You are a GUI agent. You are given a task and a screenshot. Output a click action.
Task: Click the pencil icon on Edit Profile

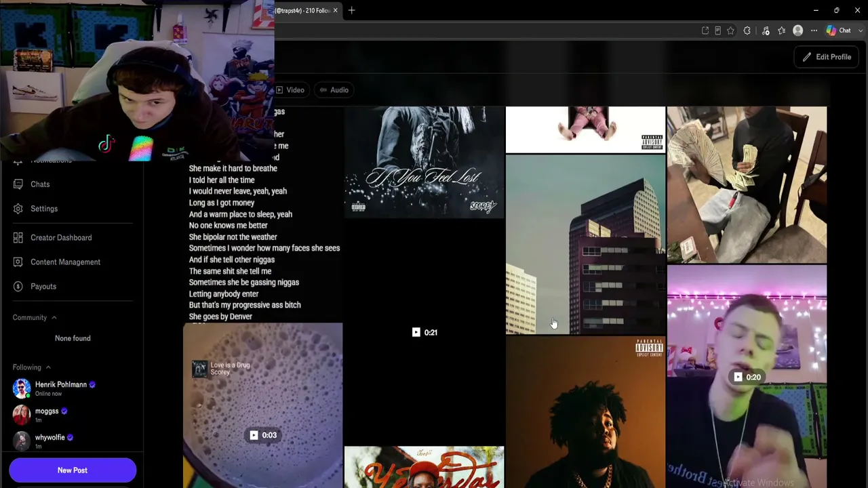[807, 57]
